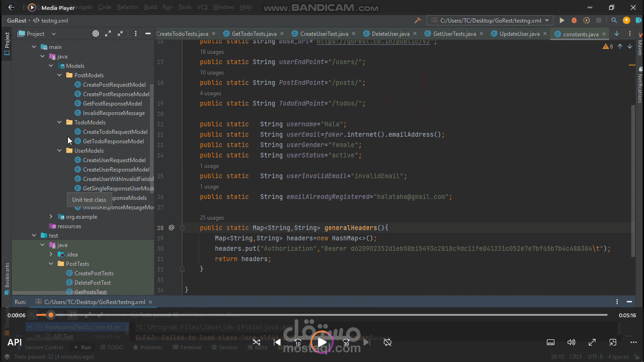Switch to UpdateUser.java tab
Screen dimensions: 644x362
(x=520, y=34)
